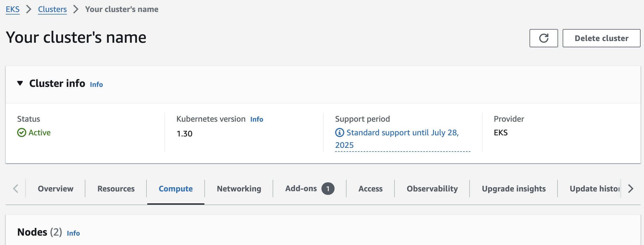
Task: Expand hidden tabs using the right chevron
Action: [x=631, y=189]
